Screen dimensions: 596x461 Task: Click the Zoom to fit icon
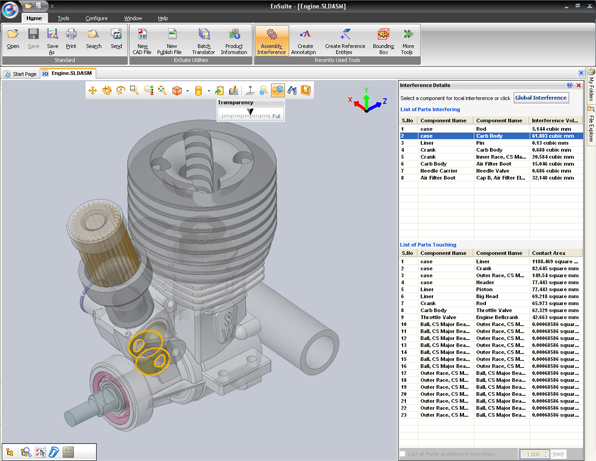(x=163, y=90)
